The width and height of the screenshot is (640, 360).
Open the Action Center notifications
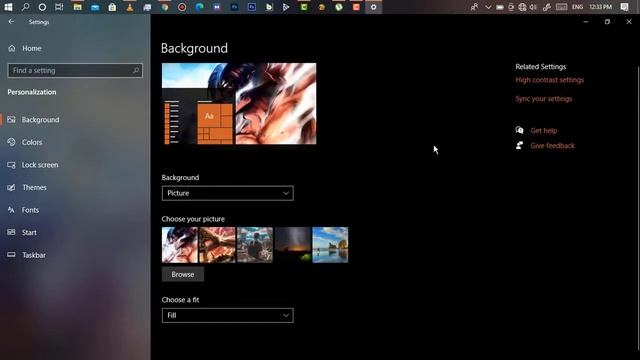click(x=624, y=7)
